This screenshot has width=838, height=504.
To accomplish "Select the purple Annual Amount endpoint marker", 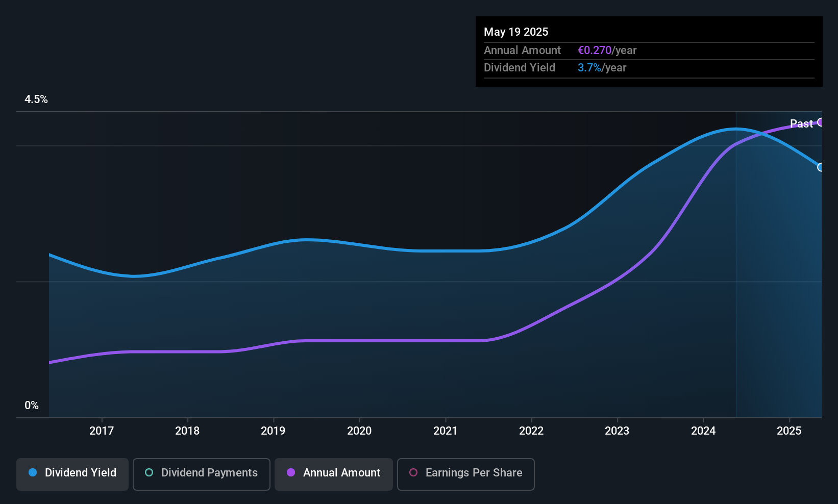I will (x=821, y=122).
